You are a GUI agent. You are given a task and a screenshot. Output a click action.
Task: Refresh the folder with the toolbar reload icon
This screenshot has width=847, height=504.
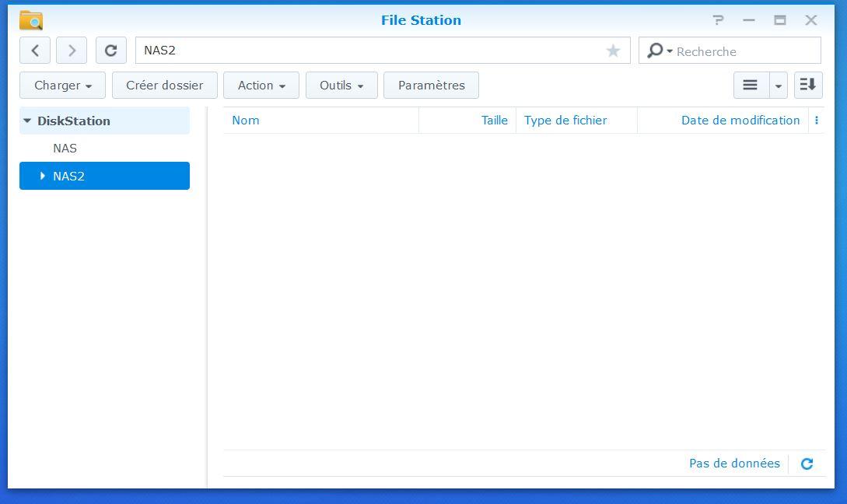coord(110,51)
